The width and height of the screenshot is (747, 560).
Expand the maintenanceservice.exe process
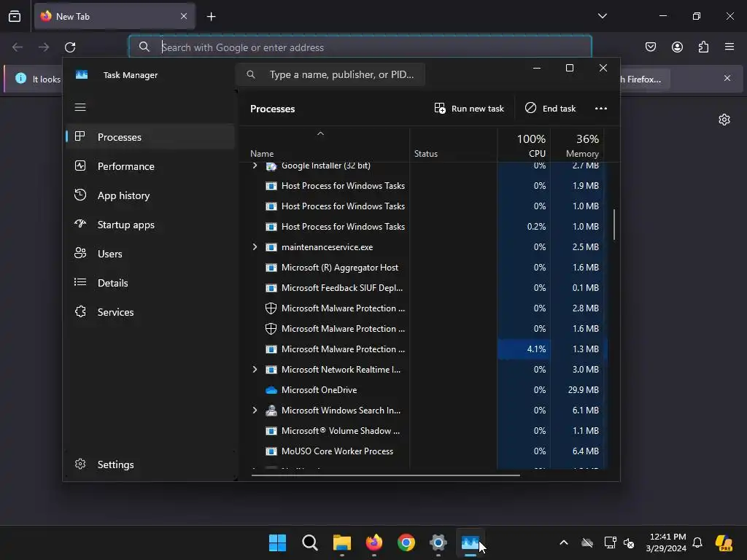point(255,246)
